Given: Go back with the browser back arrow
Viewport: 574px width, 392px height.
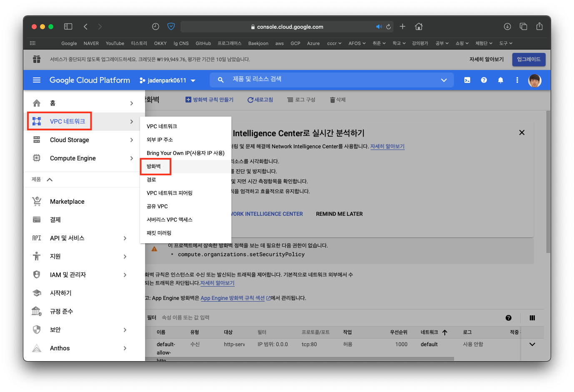Looking at the screenshot, I should pyautogui.click(x=85, y=27).
